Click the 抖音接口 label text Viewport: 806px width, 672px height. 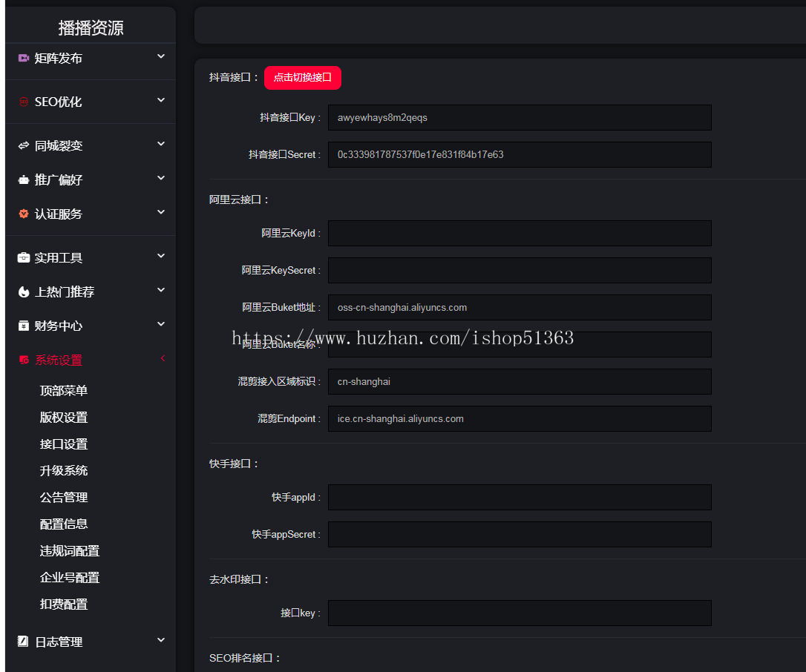[x=234, y=78]
